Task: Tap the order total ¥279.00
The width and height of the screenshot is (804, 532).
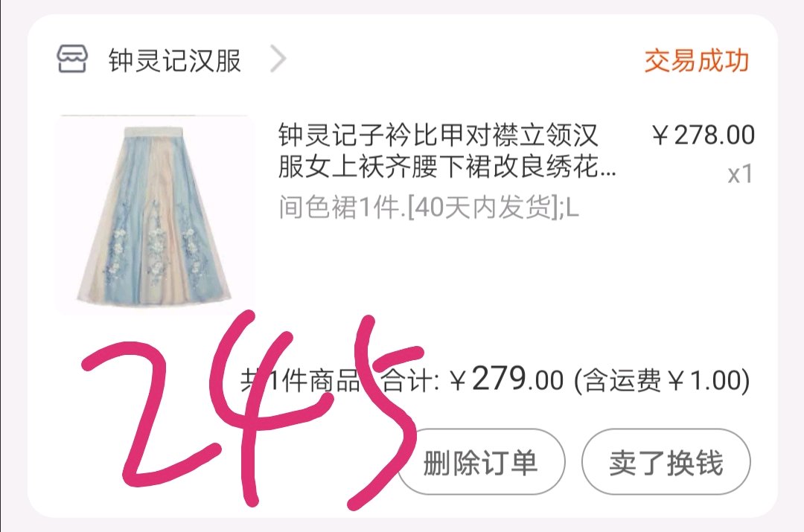Action: pos(506,379)
